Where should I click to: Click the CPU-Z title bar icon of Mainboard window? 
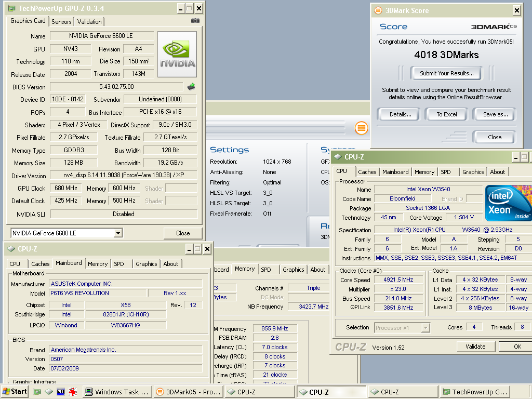pyautogui.click(x=11, y=249)
